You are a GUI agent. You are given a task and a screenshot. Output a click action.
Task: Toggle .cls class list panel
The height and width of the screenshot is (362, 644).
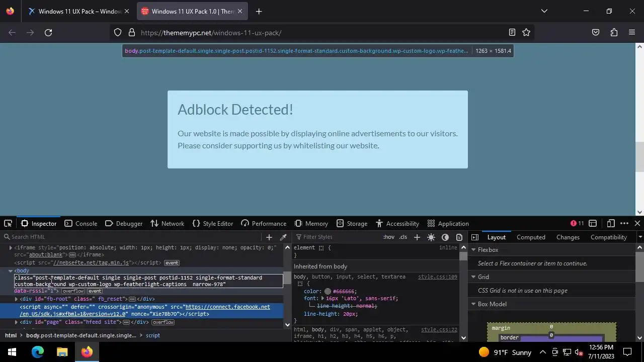[403, 237]
